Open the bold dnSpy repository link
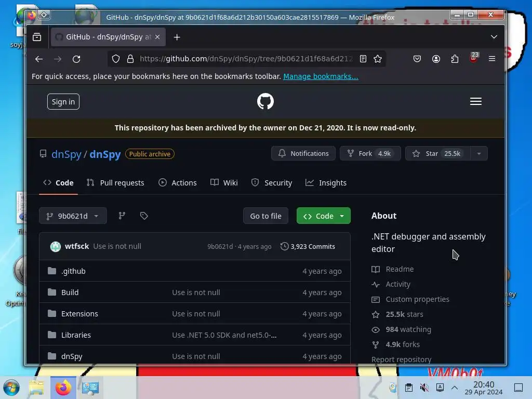532x399 pixels. click(x=105, y=154)
